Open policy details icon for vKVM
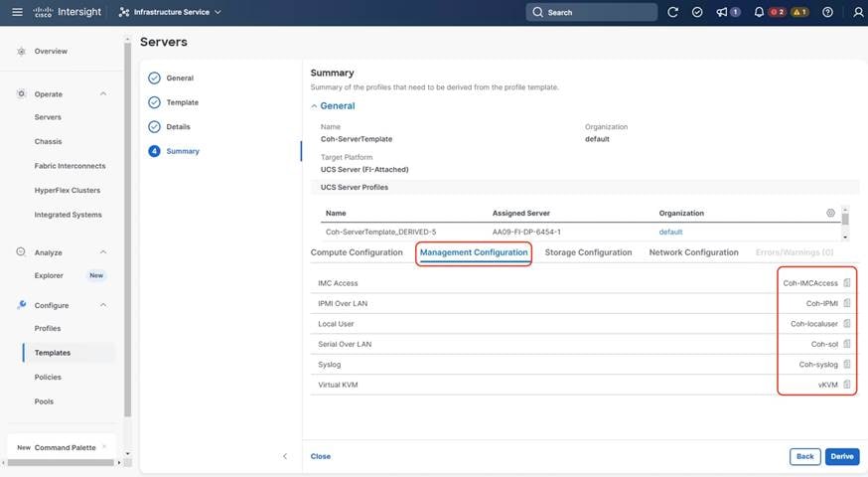The height and width of the screenshot is (477, 868). click(x=847, y=385)
